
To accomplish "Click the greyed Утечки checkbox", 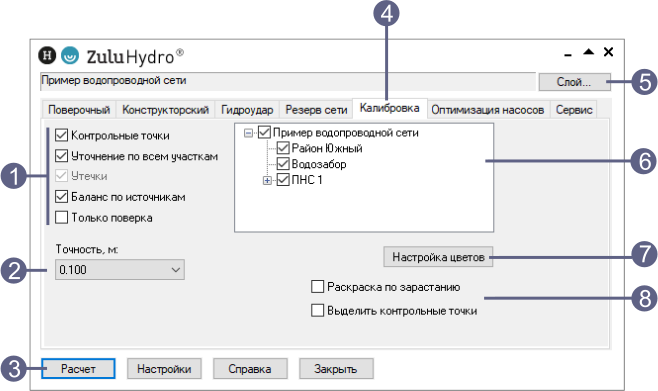I will pos(62,175).
